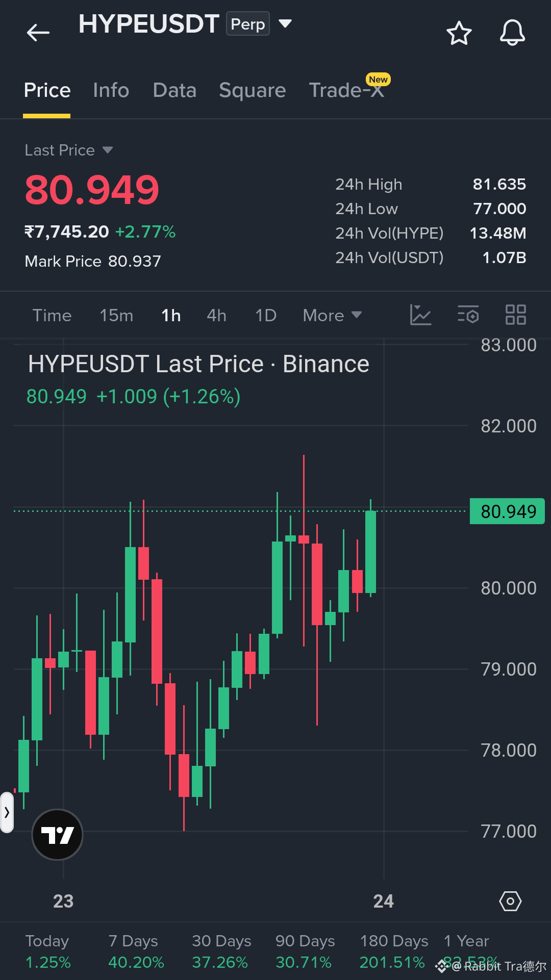The height and width of the screenshot is (980, 551).
Task: Open the Trade-X tab
Action: 347,90
